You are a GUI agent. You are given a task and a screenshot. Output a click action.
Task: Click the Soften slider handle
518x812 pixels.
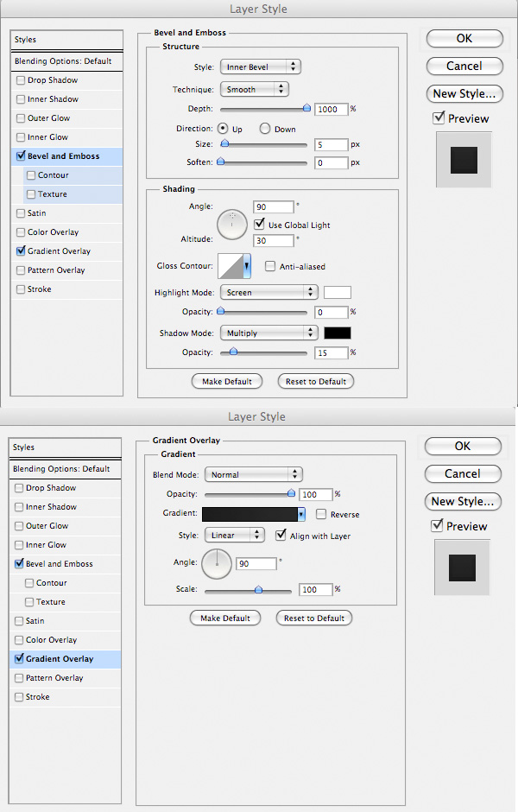point(221,162)
